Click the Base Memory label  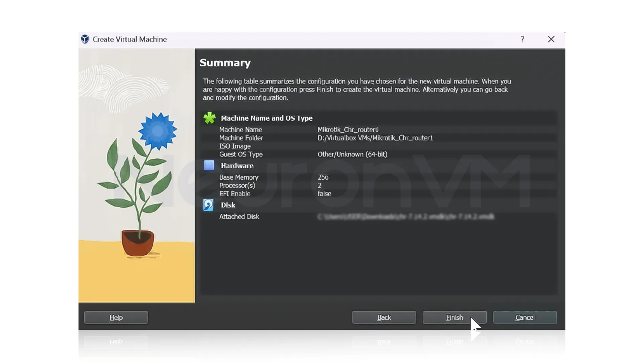239,177
